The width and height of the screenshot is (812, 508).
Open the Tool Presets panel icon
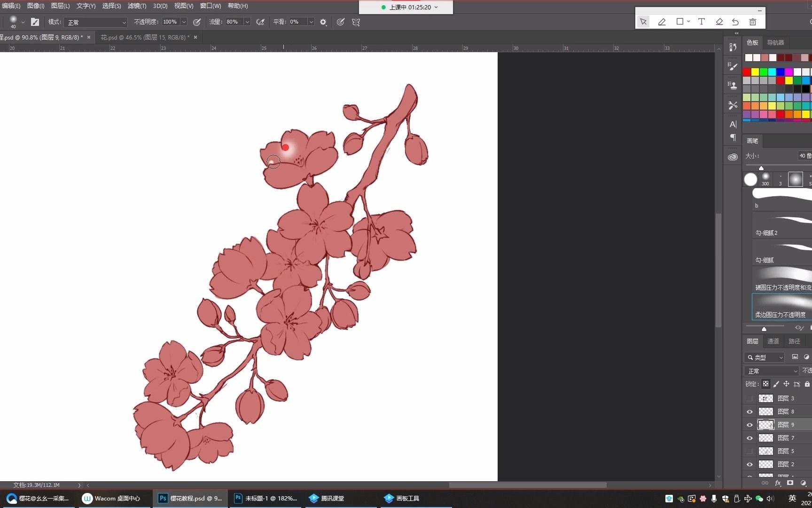tap(733, 105)
